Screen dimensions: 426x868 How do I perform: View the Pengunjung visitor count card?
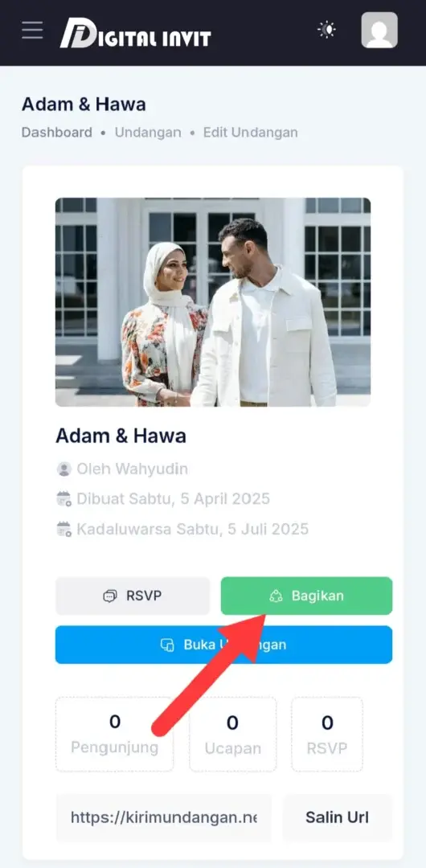pos(115,734)
